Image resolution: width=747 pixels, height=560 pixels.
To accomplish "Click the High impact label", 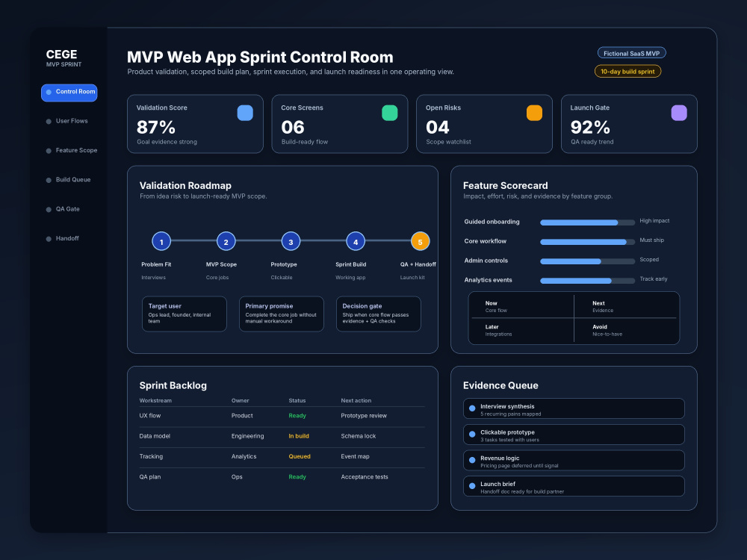I will pyautogui.click(x=654, y=221).
